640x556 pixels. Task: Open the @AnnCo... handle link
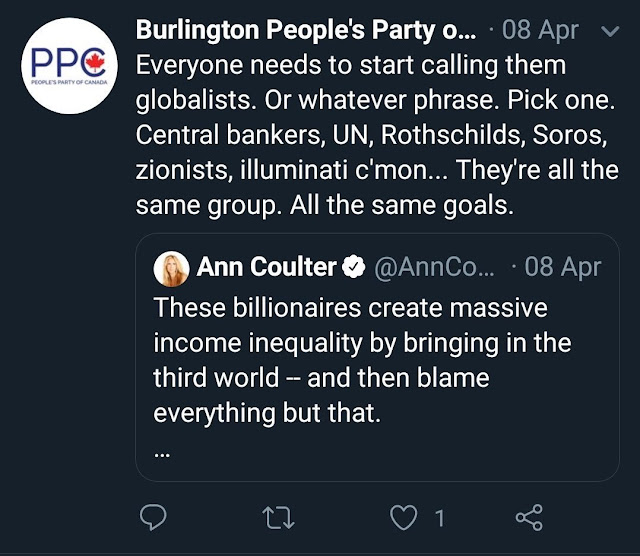coord(434,267)
